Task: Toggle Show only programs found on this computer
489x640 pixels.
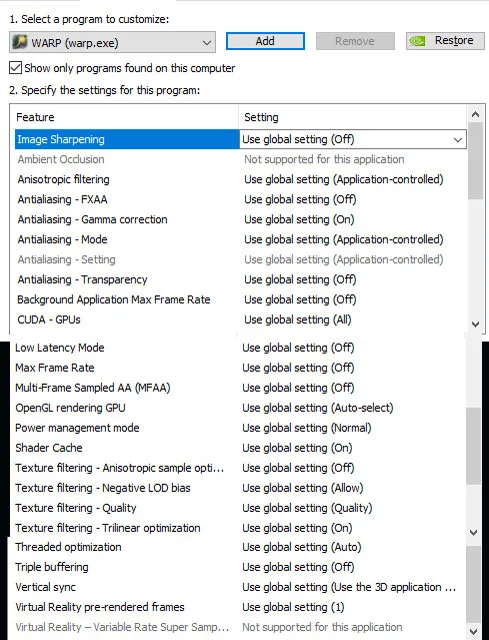Action: 16,68
